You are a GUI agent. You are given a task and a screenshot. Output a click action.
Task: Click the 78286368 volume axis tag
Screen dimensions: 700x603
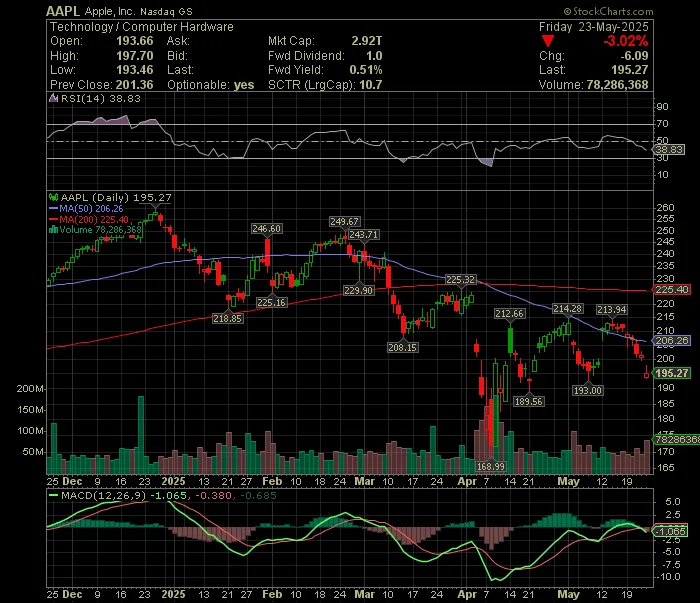pos(677,440)
